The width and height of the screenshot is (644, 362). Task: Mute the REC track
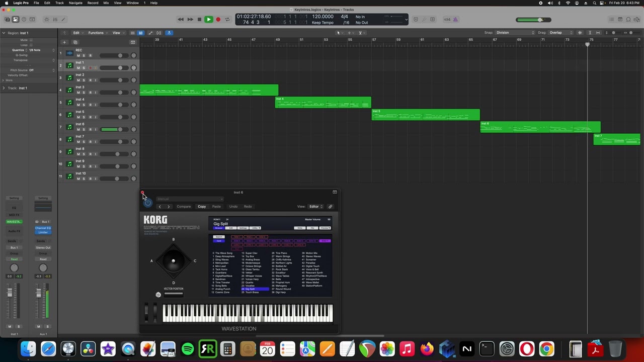pos(78,55)
